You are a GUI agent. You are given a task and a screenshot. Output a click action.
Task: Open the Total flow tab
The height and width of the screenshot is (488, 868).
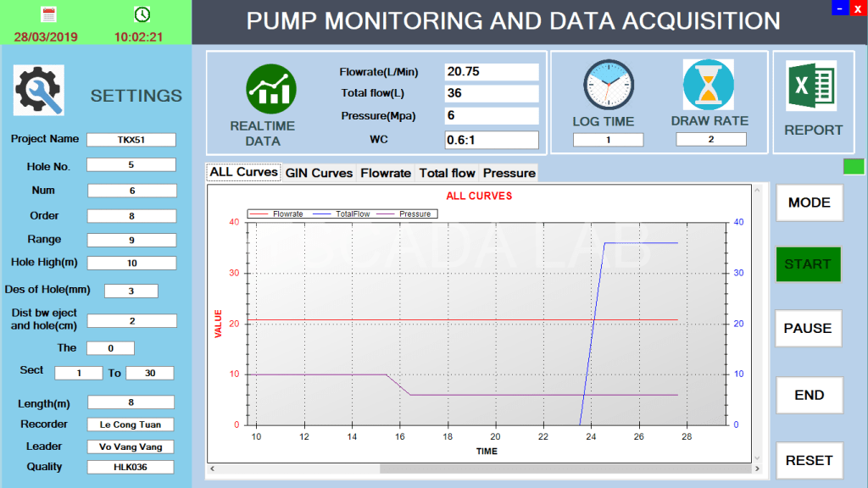[447, 173]
